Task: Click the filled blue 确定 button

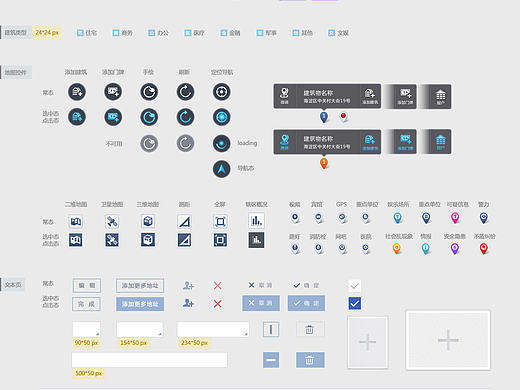Action: click(306, 303)
